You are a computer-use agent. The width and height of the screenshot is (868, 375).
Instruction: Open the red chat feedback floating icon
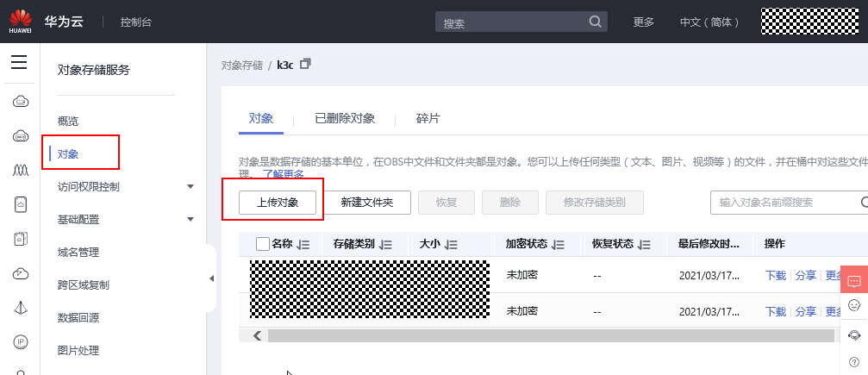point(854,279)
